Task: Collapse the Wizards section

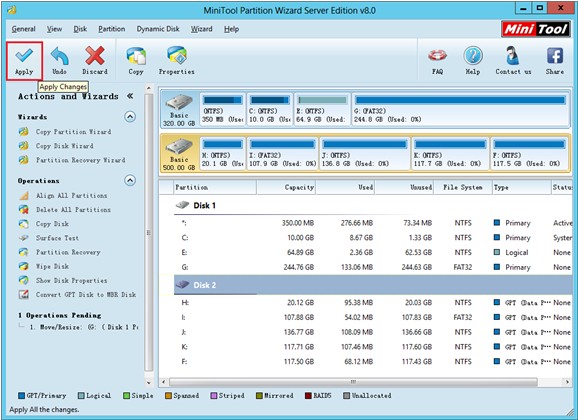Action: click(130, 117)
